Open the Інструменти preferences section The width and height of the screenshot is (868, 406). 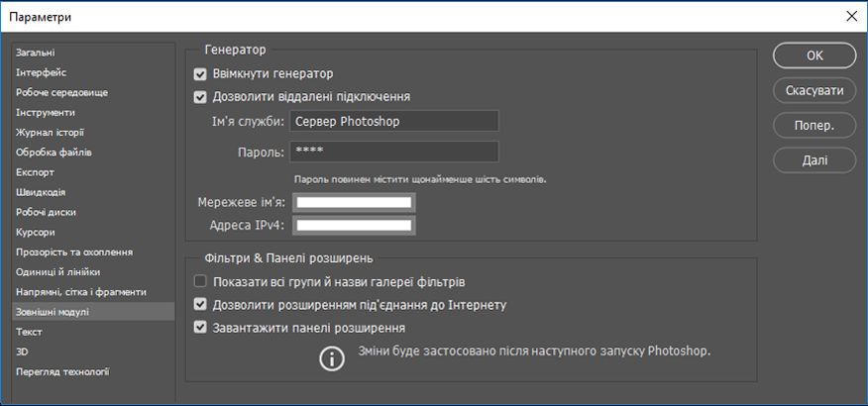(x=45, y=112)
